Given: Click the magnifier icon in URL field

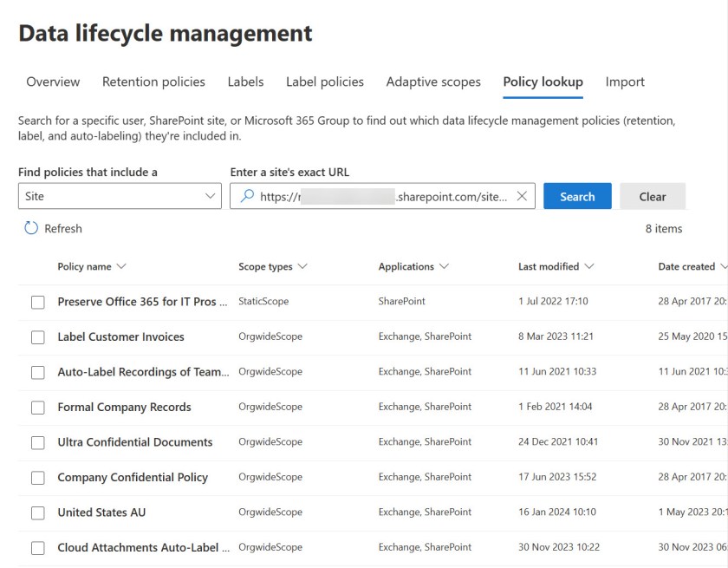Looking at the screenshot, I should [247, 196].
